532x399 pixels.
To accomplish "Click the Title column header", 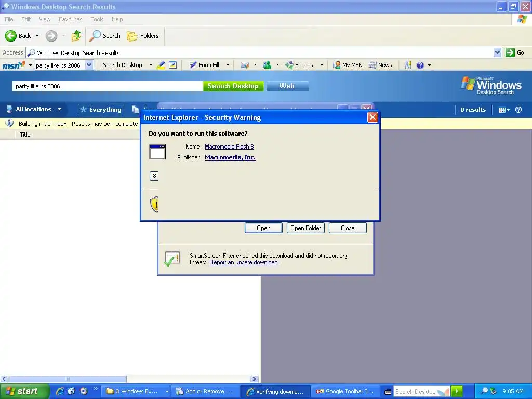I will tap(25, 135).
